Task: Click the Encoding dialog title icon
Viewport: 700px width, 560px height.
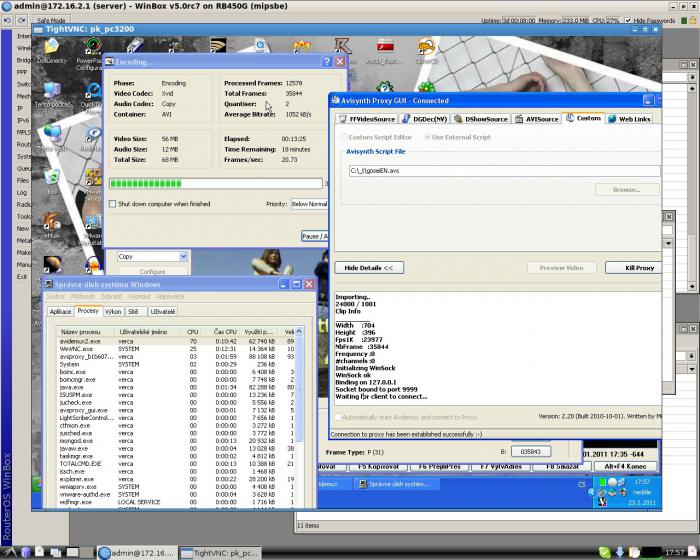Action: [109, 62]
